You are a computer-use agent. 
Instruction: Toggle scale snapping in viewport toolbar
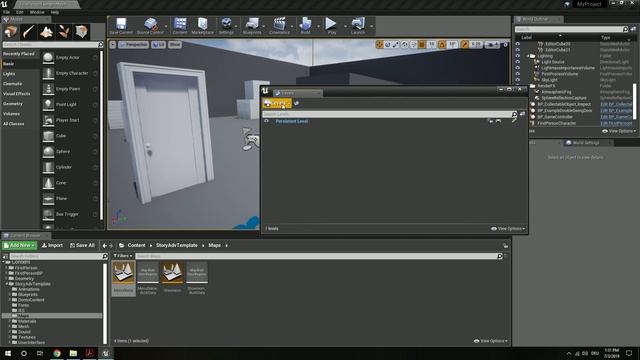coord(464,44)
